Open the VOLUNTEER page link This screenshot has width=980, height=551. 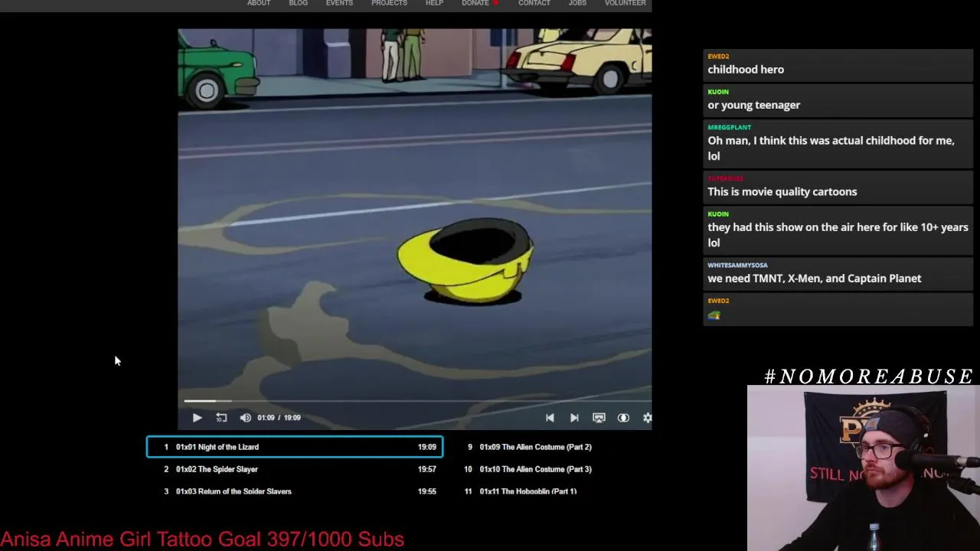[x=626, y=3]
